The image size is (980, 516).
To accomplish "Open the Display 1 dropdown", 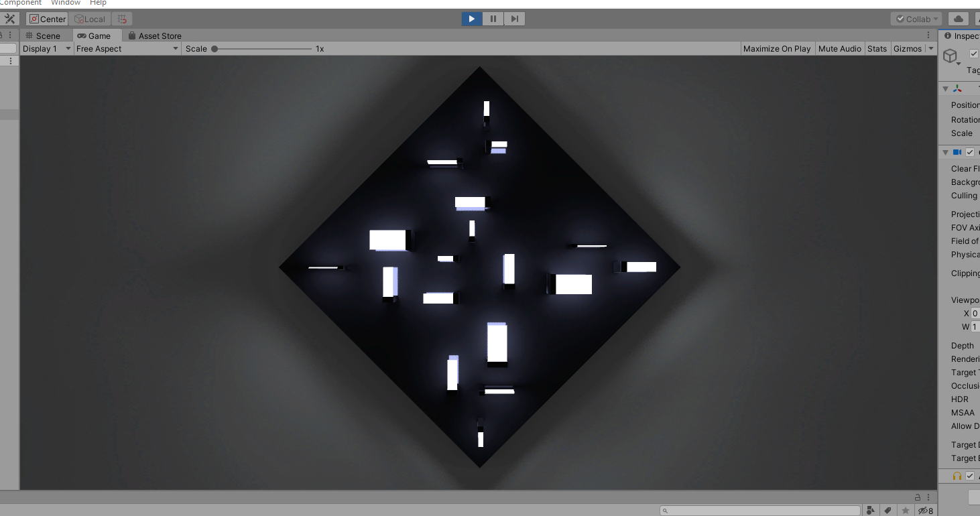I will tap(47, 48).
